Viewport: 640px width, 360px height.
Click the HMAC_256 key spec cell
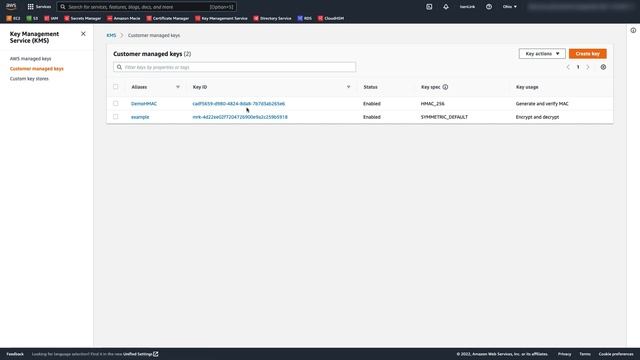[x=433, y=104]
